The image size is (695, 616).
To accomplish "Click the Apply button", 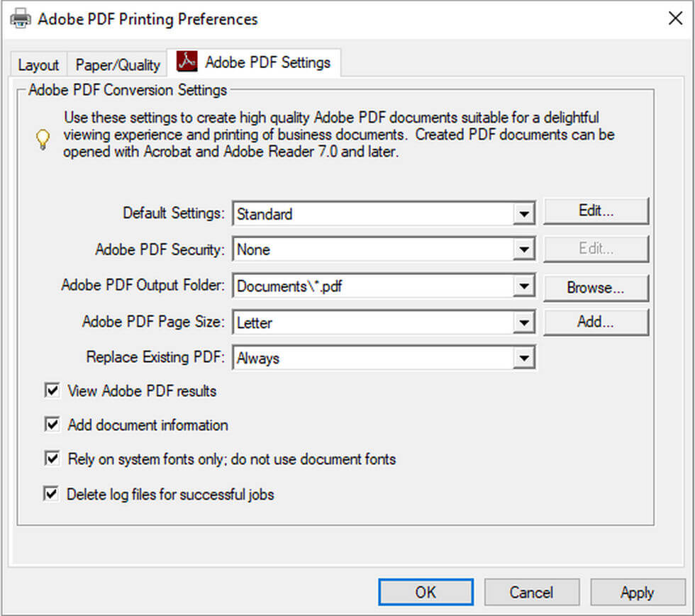I will pos(638,592).
